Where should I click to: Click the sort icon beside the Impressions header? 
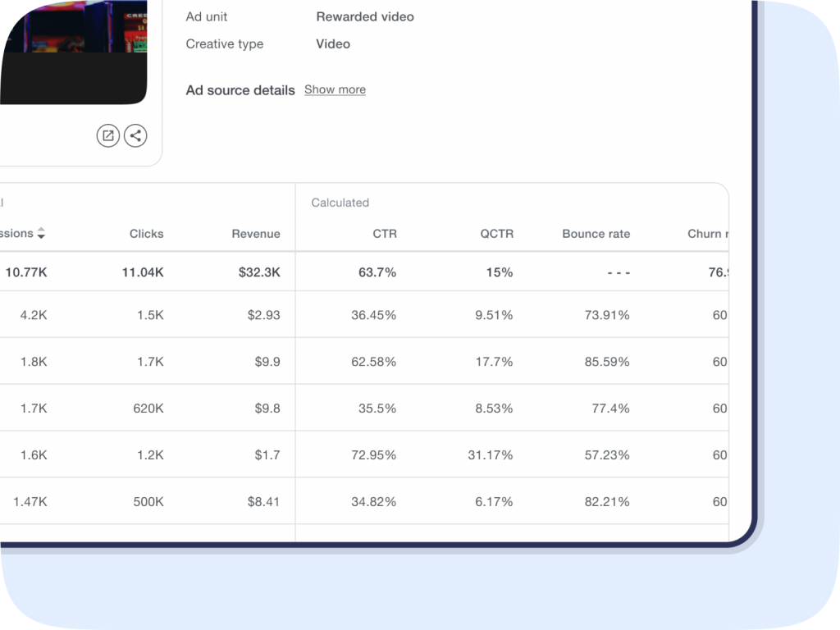[x=41, y=234]
